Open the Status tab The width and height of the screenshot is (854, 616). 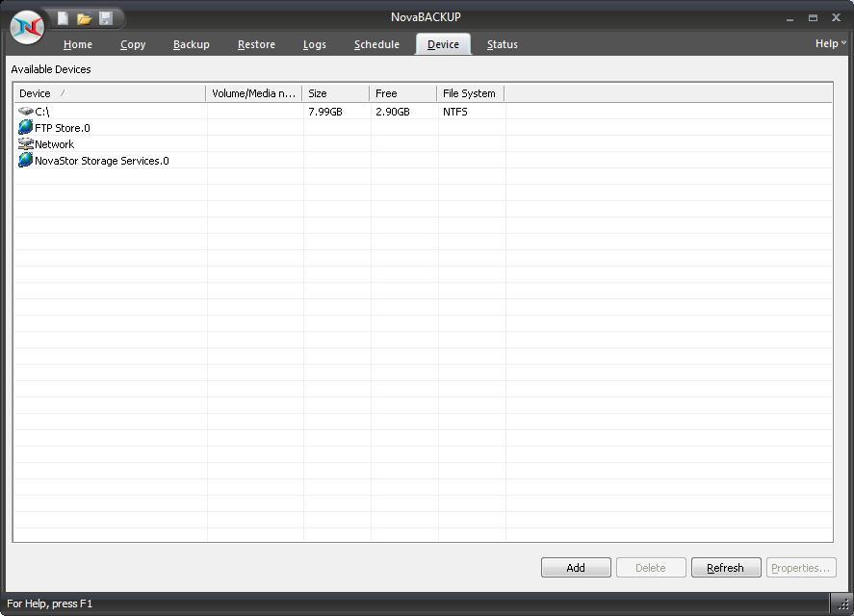pos(503,44)
